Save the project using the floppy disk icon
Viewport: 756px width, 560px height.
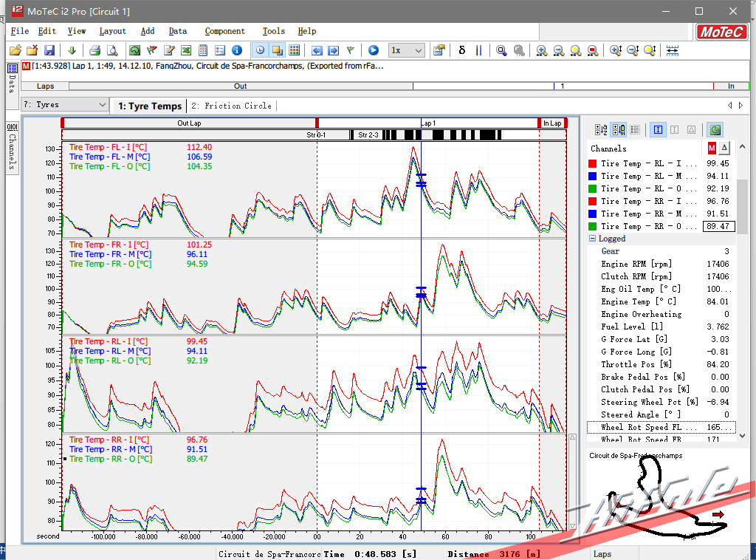tap(49, 50)
